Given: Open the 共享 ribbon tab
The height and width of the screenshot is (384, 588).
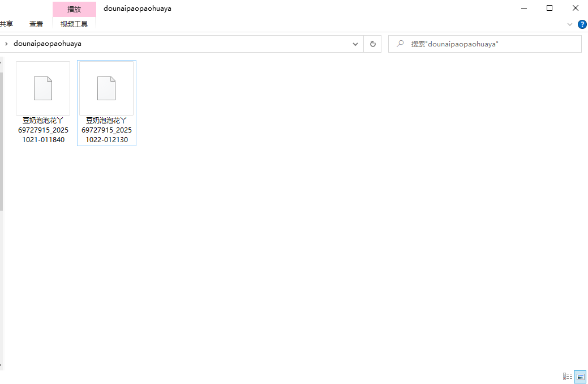Looking at the screenshot, I should point(6,24).
